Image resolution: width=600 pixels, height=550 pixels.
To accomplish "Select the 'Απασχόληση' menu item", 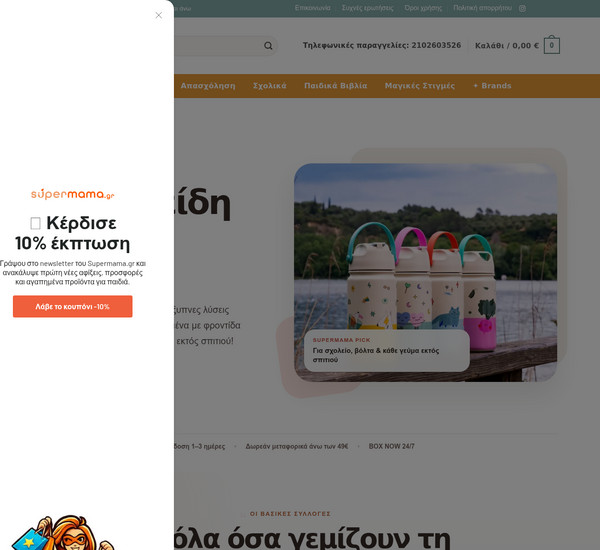I will tap(208, 86).
